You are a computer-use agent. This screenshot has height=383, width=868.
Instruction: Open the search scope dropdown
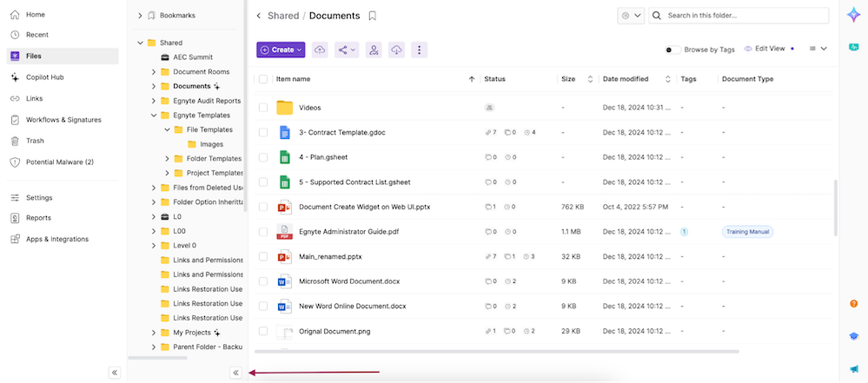pyautogui.click(x=631, y=16)
